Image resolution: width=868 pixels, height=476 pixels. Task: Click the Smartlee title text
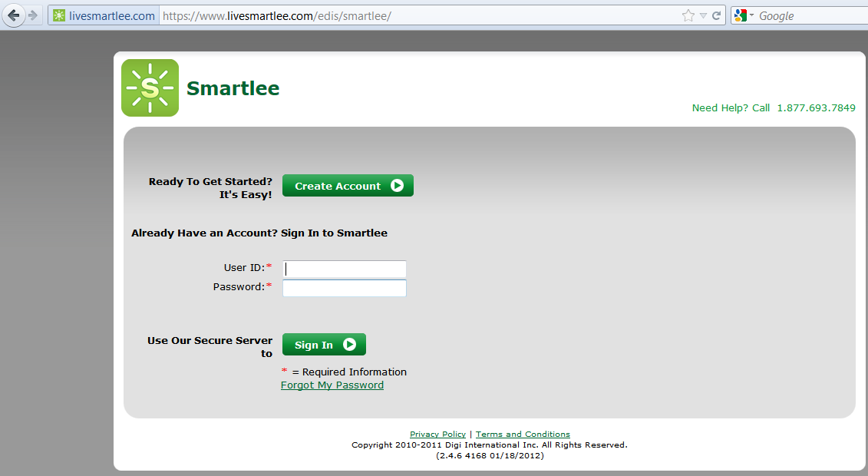coord(233,88)
